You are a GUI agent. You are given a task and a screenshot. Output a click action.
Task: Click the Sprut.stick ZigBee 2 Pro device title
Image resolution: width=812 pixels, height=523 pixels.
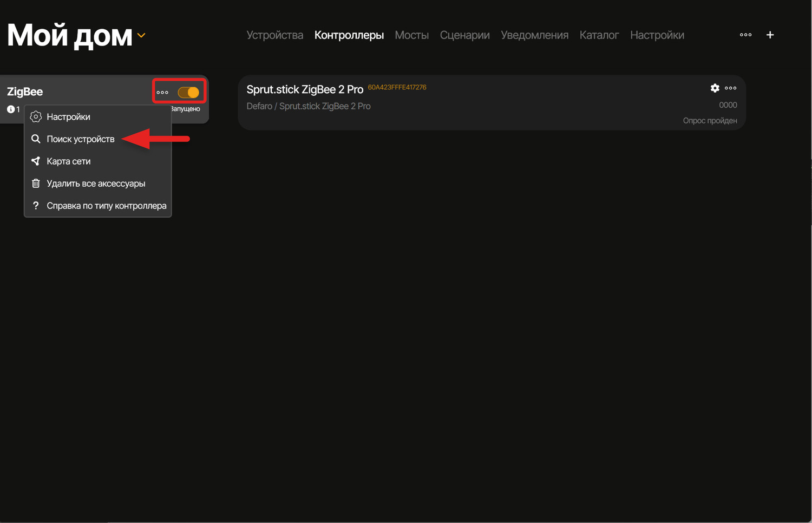[x=305, y=89]
